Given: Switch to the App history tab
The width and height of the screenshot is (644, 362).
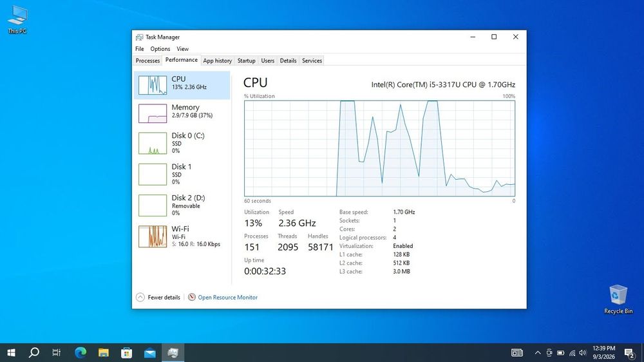Looking at the screenshot, I should [x=217, y=61].
